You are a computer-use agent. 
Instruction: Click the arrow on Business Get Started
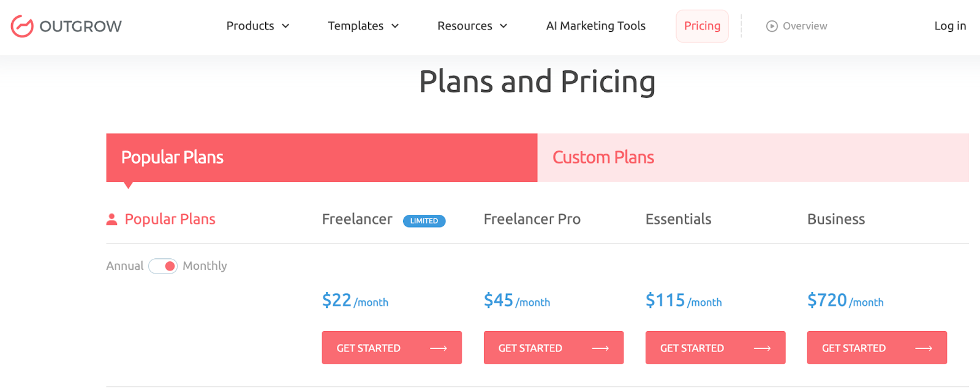tap(924, 348)
